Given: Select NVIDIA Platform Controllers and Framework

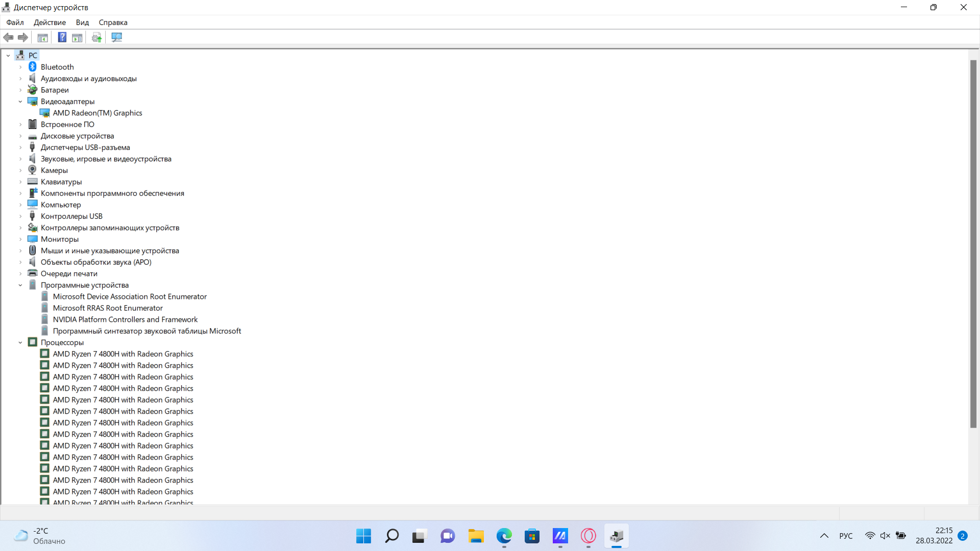Looking at the screenshot, I should 125,319.
